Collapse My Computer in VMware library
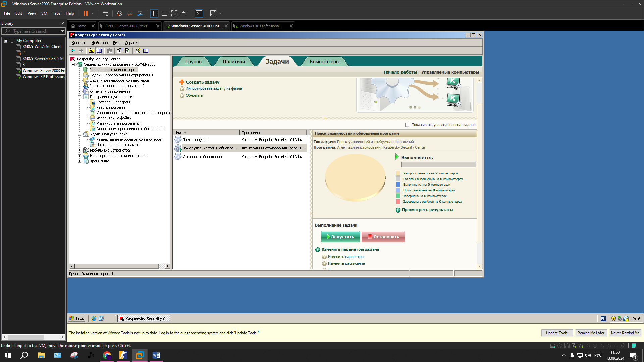This screenshot has width=644, height=362. [6, 41]
